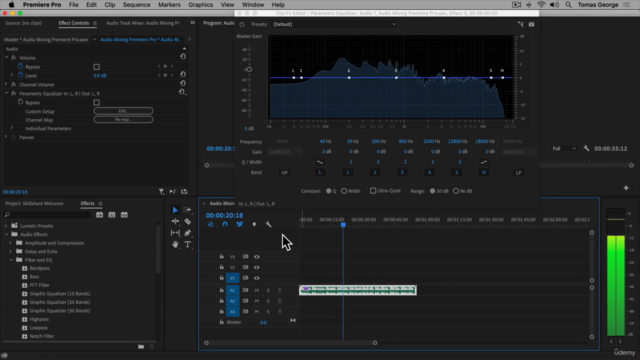This screenshot has width=640, height=360.
Task: Open the Sequence menu
Action: point(136,5)
